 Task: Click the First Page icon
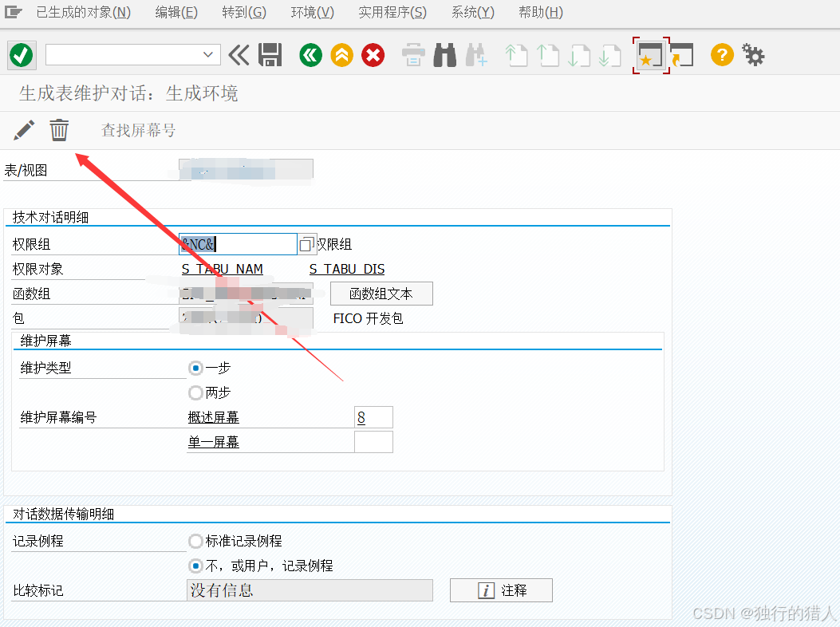pos(516,55)
